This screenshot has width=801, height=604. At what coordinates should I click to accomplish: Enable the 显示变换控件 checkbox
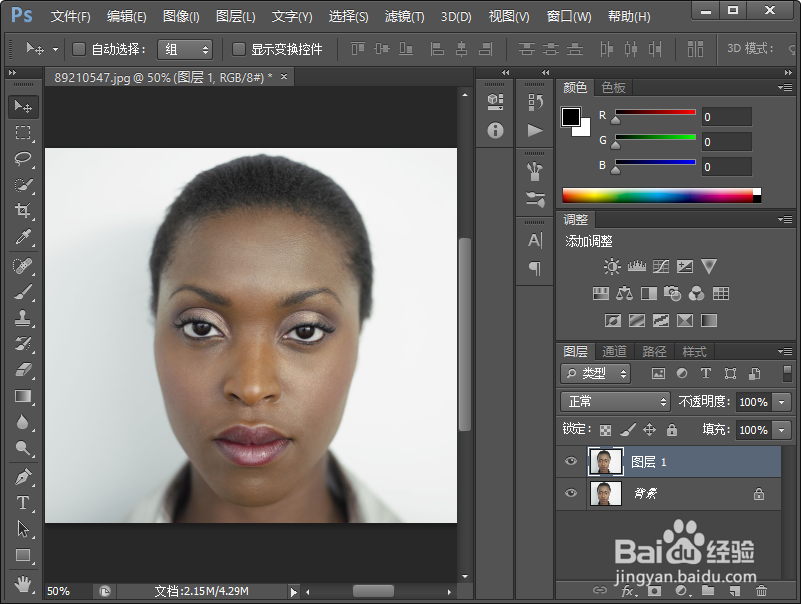click(x=239, y=49)
